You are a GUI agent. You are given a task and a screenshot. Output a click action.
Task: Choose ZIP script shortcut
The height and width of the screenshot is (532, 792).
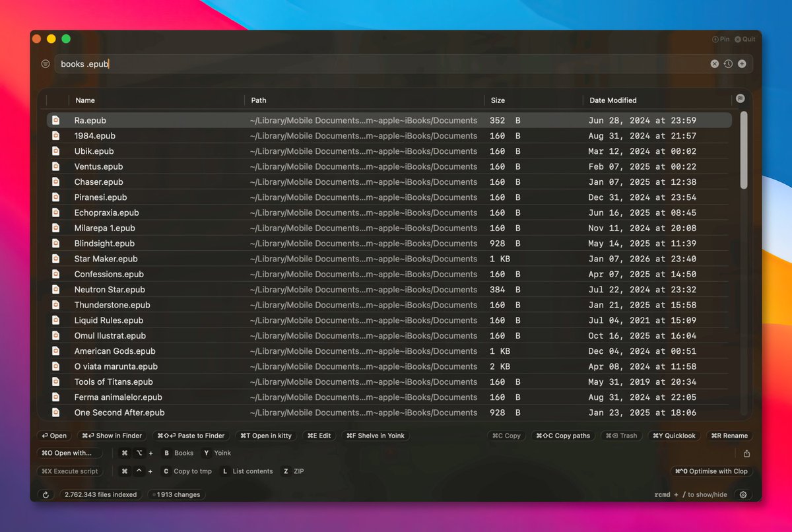click(x=293, y=471)
